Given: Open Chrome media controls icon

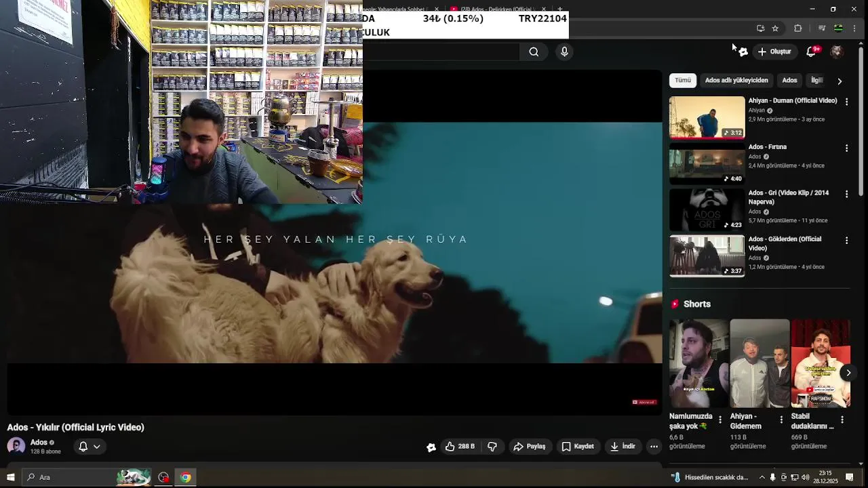Looking at the screenshot, I should pyautogui.click(x=821, y=28).
